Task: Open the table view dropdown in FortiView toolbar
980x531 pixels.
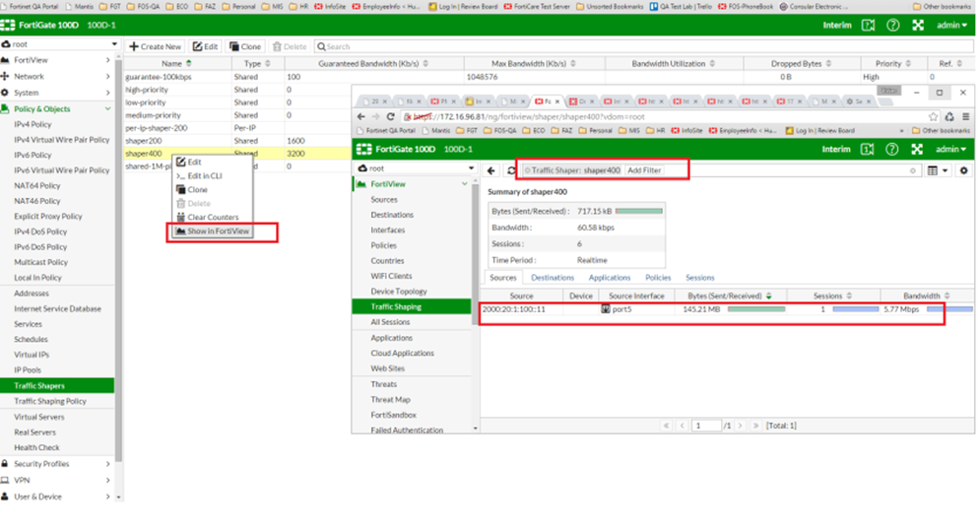Action: 938,170
